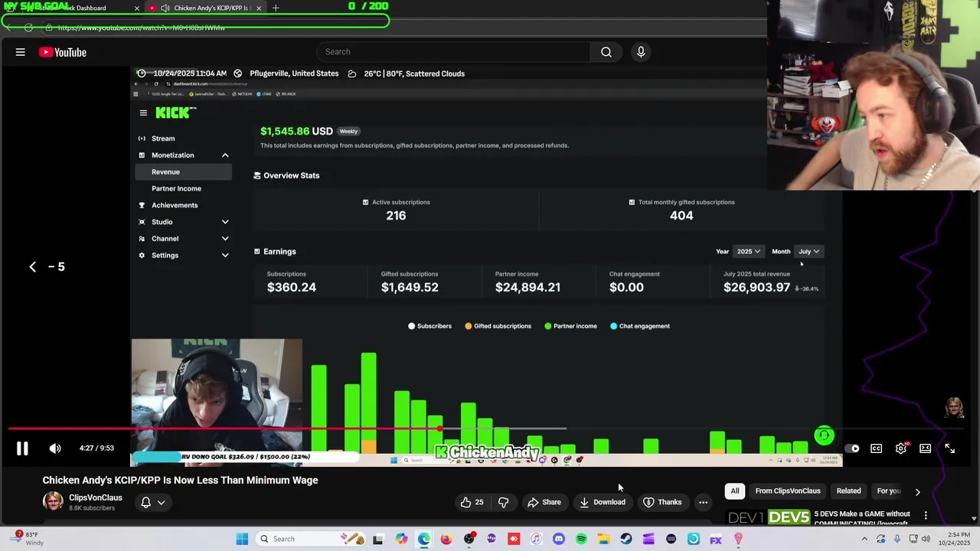The image size is (980, 551).
Task: Toggle autoplay switch in player
Action: tap(851, 448)
